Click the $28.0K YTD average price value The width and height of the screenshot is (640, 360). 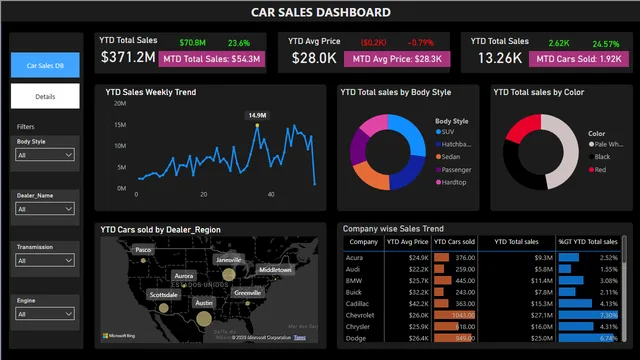314,58
